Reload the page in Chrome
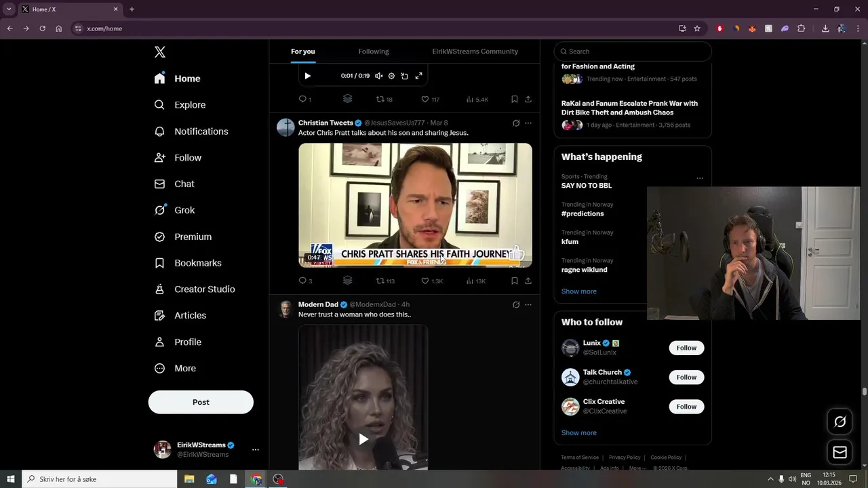 42,28
